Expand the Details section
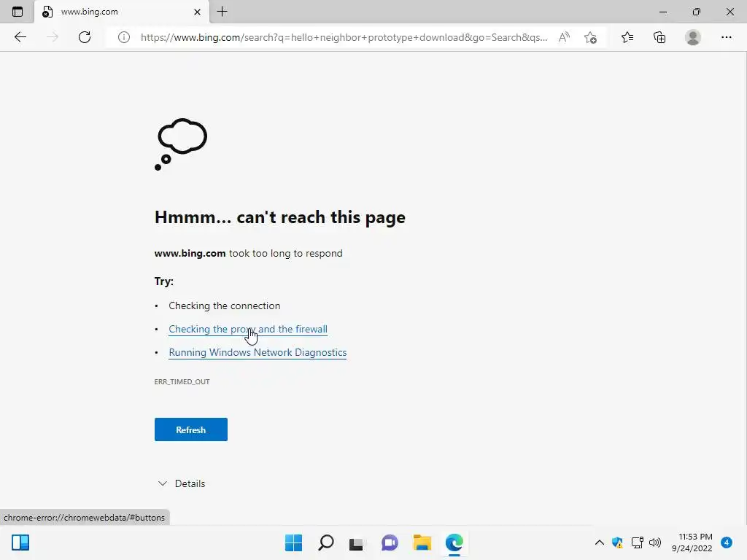The width and height of the screenshot is (747, 560). 182,483
